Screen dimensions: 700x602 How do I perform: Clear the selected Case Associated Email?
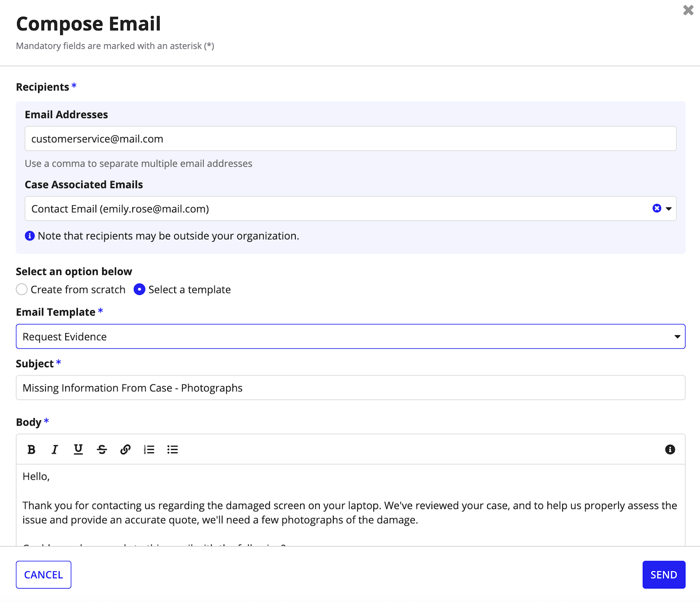pos(657,208)
